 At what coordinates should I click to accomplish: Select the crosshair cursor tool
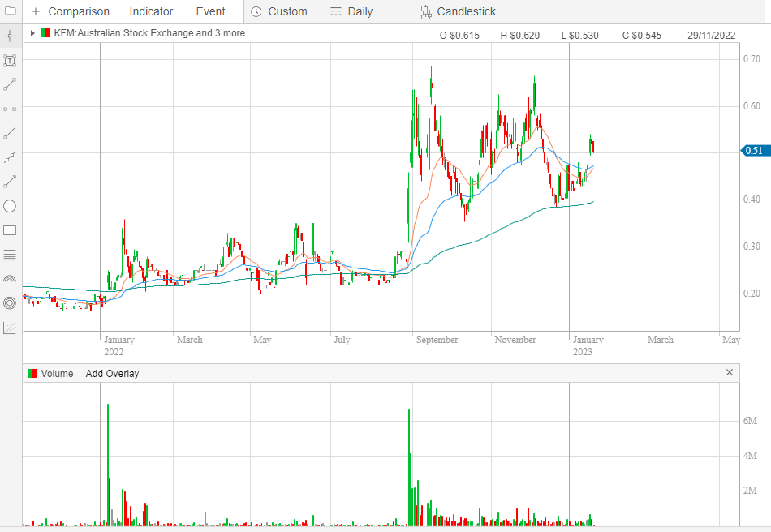[x=10, y=36]
